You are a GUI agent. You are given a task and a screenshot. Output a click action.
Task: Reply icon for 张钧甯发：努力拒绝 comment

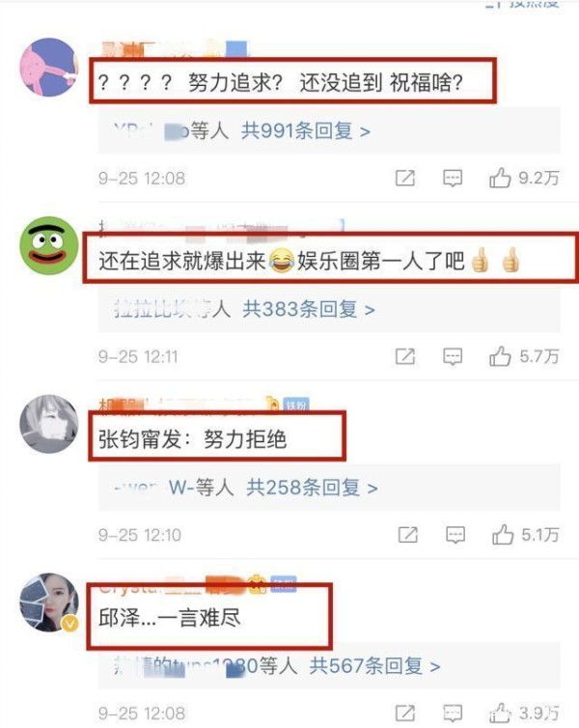tap(455, 535)
